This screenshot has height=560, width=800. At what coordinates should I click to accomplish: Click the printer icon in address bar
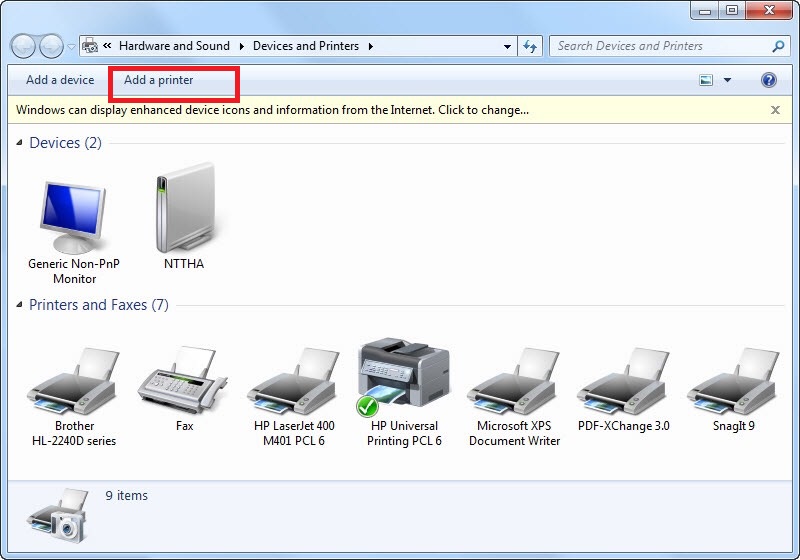[90, 46]
